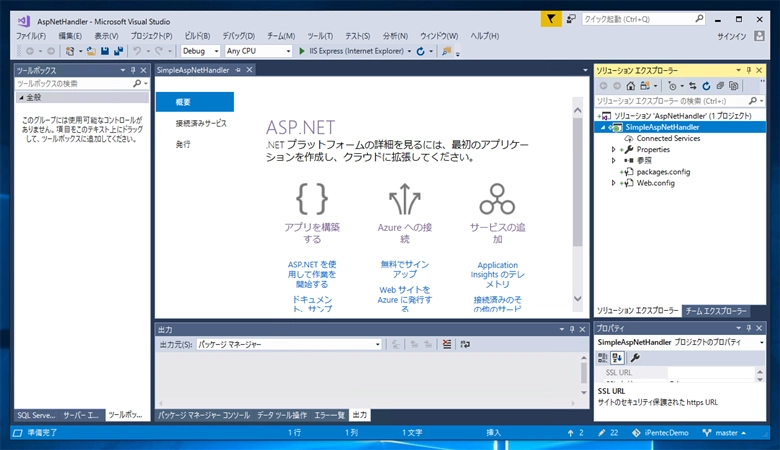This screenshot has width=780, height=450.
Task: Expand the Web.config tree node
Action: 613,183
